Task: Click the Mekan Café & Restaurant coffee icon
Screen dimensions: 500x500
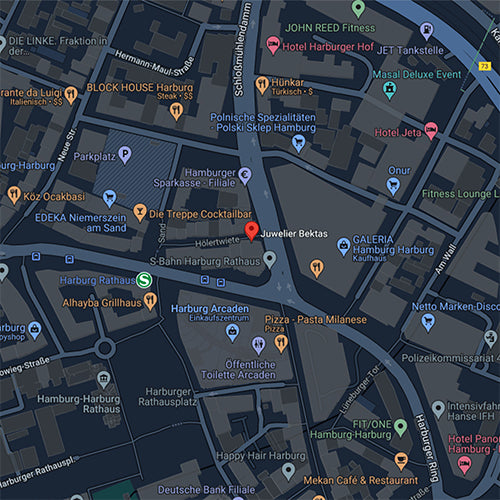Action: (401, 461)
